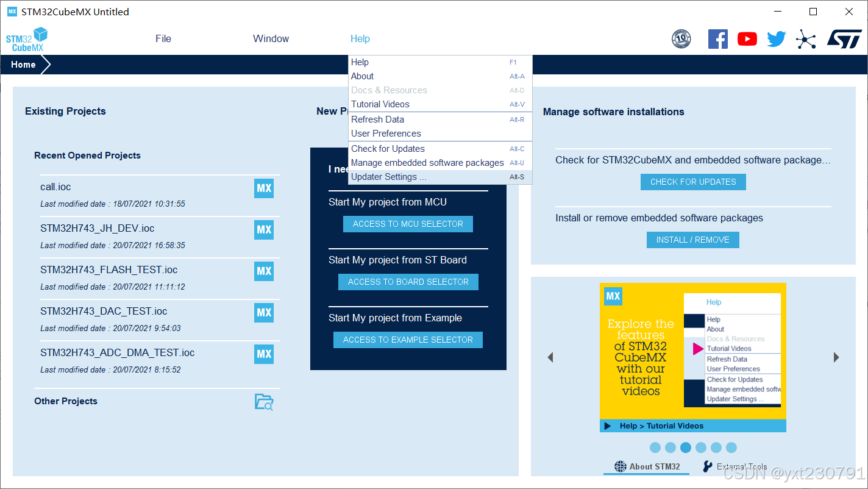The width and height of the screenshot is (868, 489).
Task: Switch to About STM32 tab
Action: point(647,466)
